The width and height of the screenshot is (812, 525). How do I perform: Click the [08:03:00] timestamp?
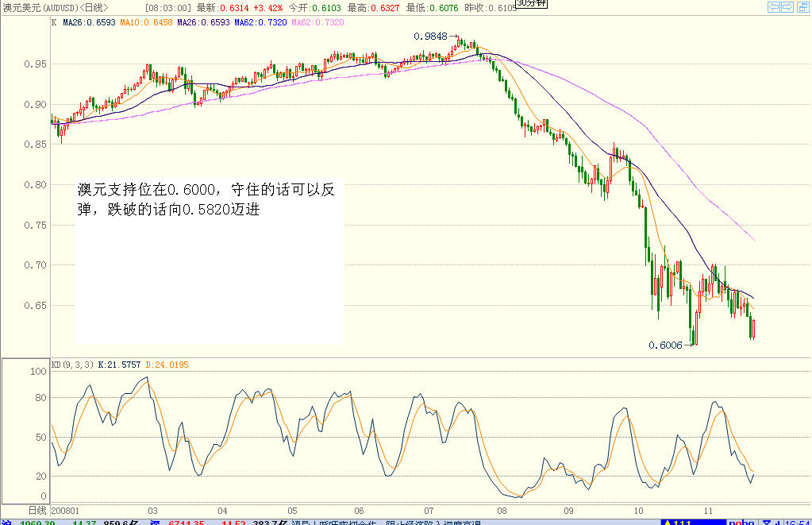167,8
